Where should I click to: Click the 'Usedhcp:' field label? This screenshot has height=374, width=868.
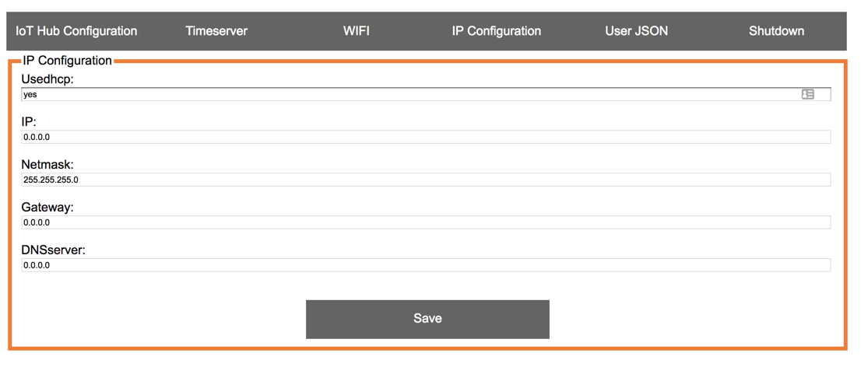coord(47,79)
